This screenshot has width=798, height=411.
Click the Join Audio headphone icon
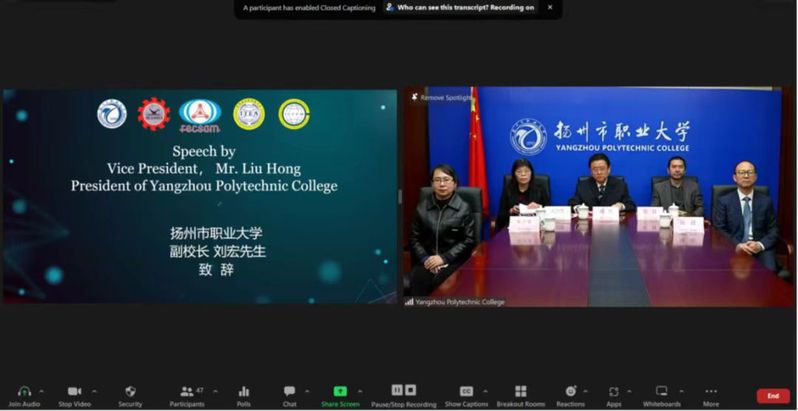[x=24, y=391]
